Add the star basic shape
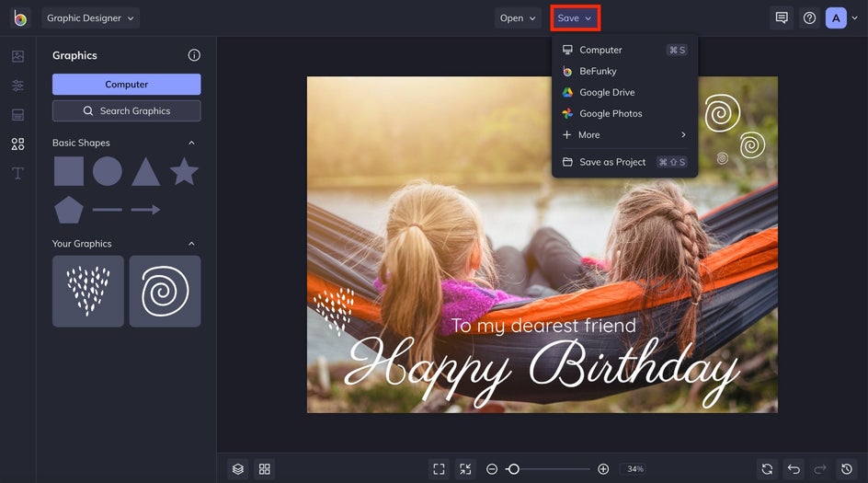The image size is (868, 483). pyautogui.click(x=184, y=170)
